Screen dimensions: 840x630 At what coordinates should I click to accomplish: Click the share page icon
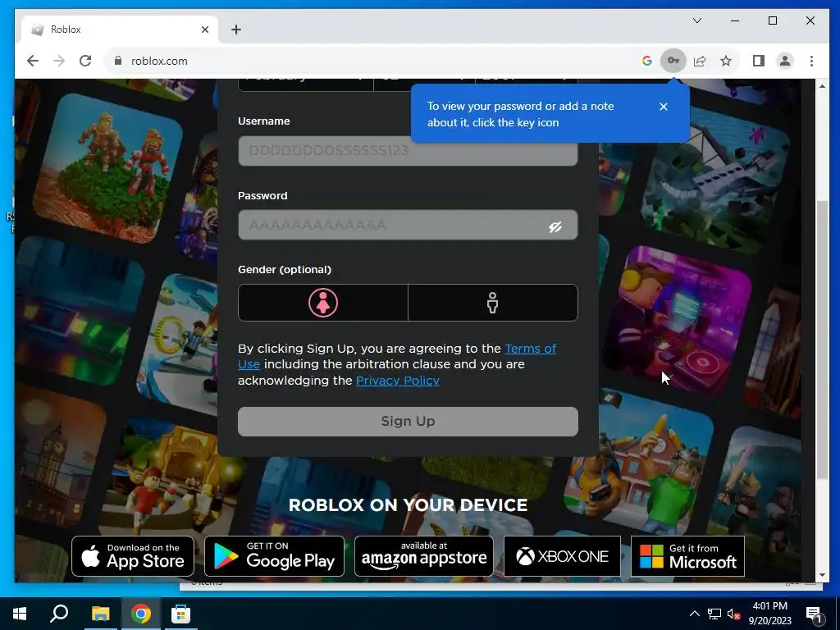tap(700, 61)
